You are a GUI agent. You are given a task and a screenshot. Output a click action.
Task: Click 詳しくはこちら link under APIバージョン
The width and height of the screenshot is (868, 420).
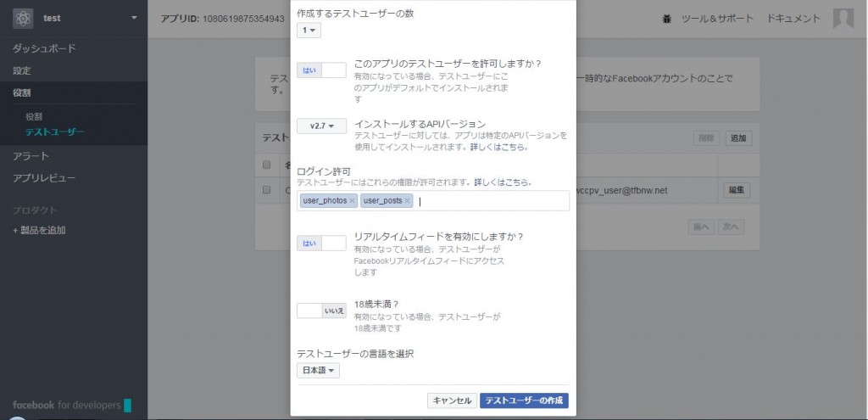[x=498, y=148]
